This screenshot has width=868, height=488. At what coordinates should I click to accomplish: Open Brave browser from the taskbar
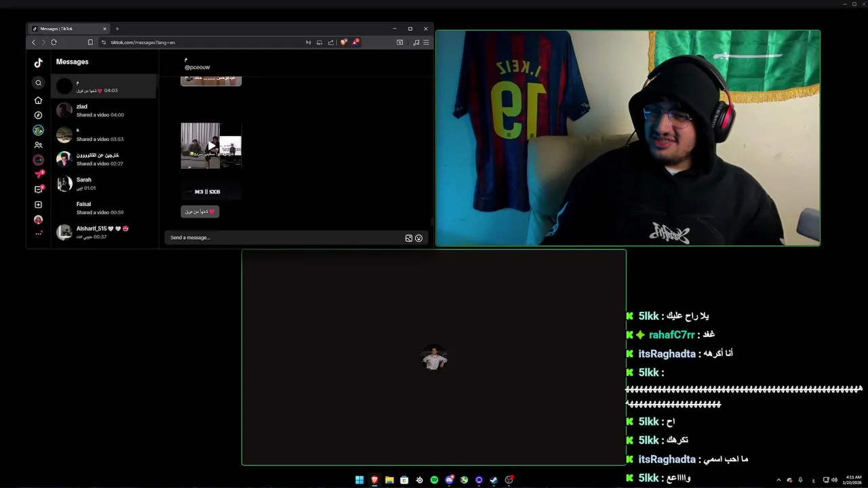[374, 480]
